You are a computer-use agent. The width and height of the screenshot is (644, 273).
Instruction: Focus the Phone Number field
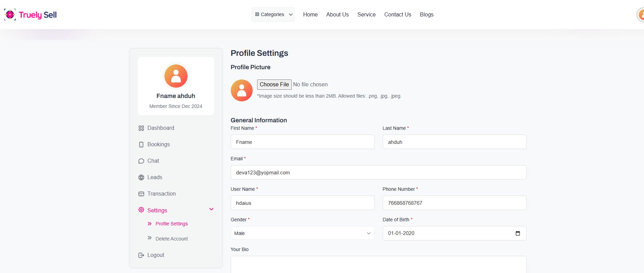[x=454, y=203]
